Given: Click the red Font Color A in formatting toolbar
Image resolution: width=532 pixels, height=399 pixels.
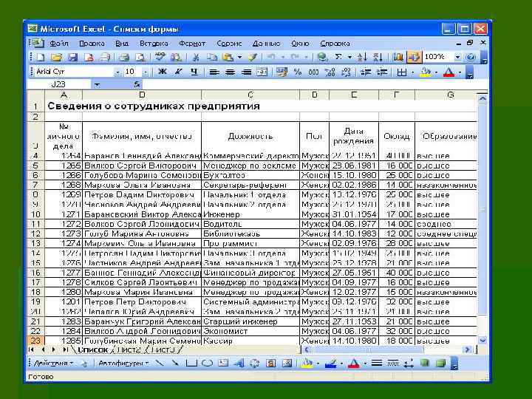Looking at the screenshot, I should 449,72.
